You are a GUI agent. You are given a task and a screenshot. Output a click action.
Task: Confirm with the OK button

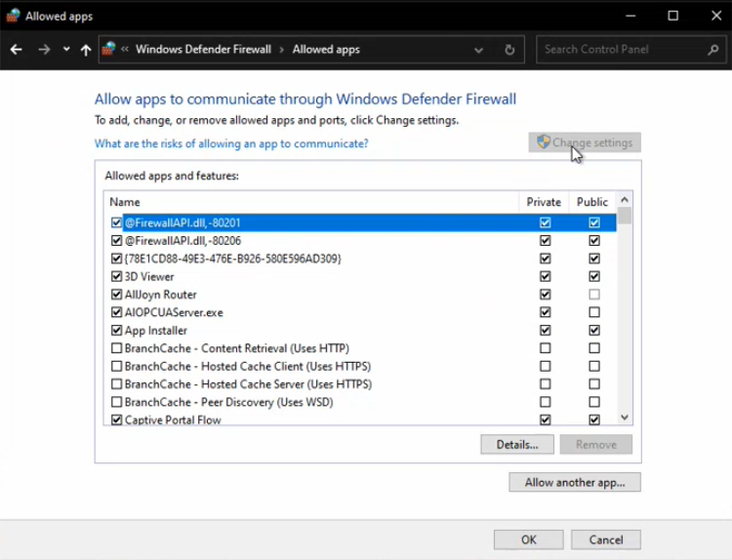pyautogui.click(x=528, y=540)
